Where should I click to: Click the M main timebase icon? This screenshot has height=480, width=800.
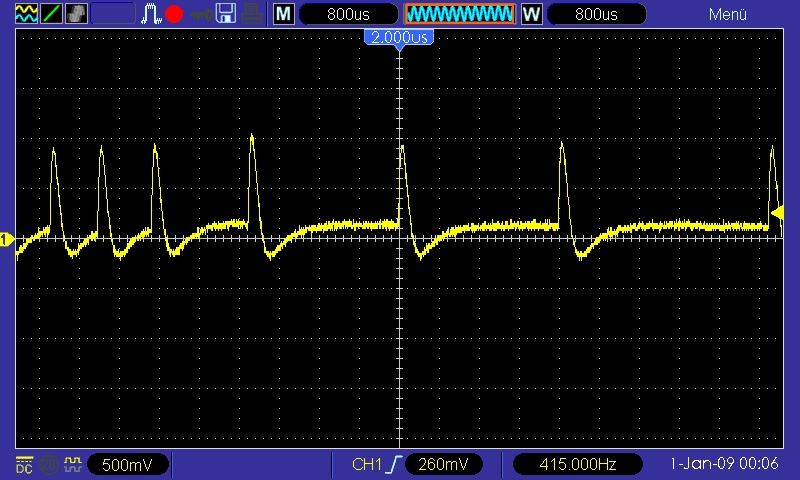(283, 14)
